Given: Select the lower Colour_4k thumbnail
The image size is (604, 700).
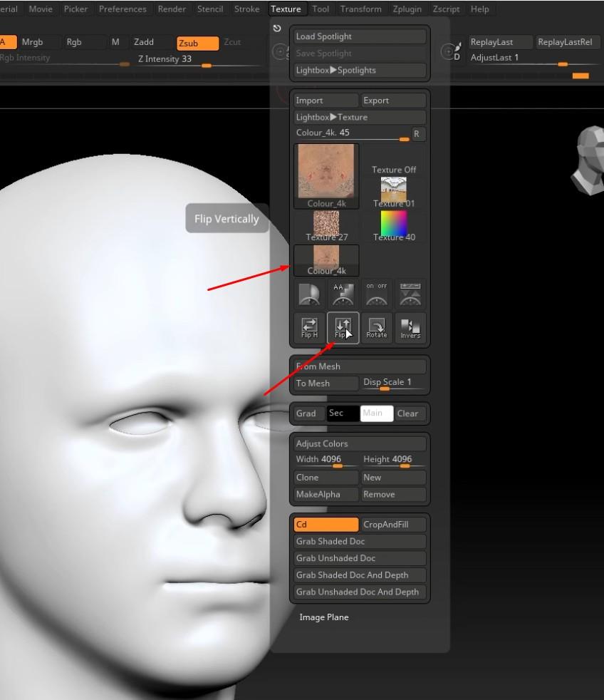Looking at the screenshot, I should coord(326,260).
